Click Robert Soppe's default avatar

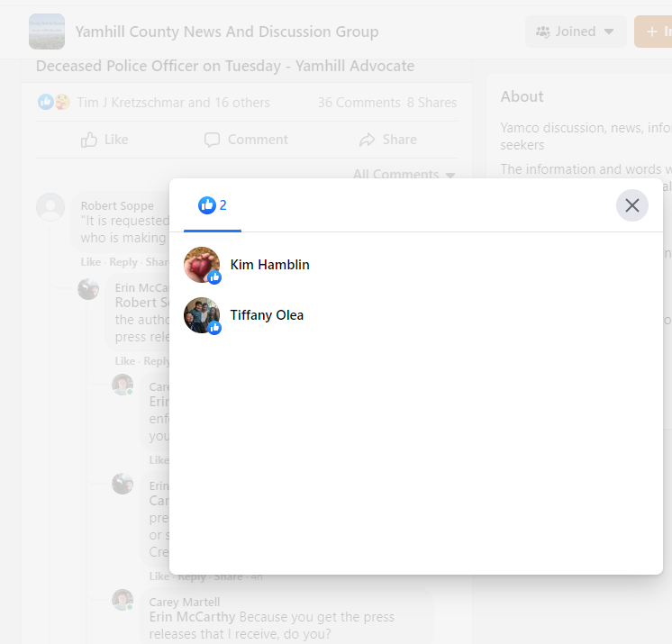click(50, 206)
